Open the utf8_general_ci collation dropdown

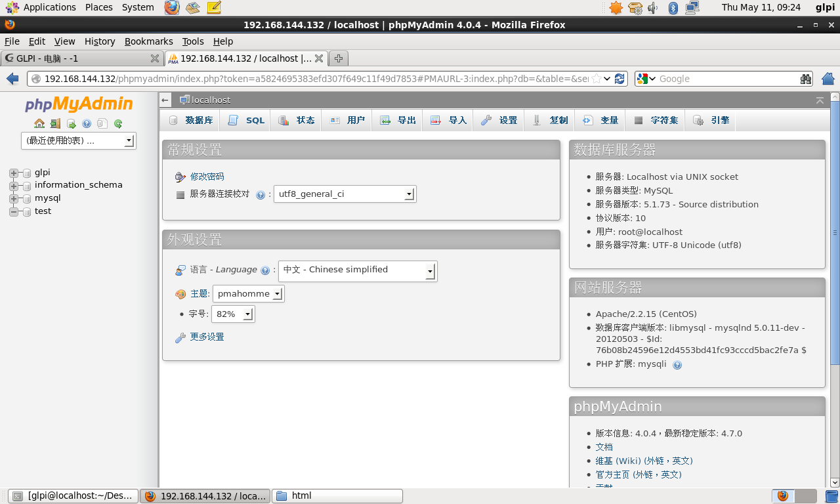click(x=345, y=194)
